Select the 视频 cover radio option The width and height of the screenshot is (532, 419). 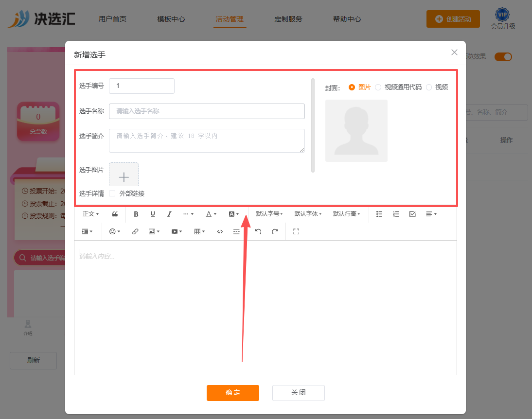click(429, 87)
